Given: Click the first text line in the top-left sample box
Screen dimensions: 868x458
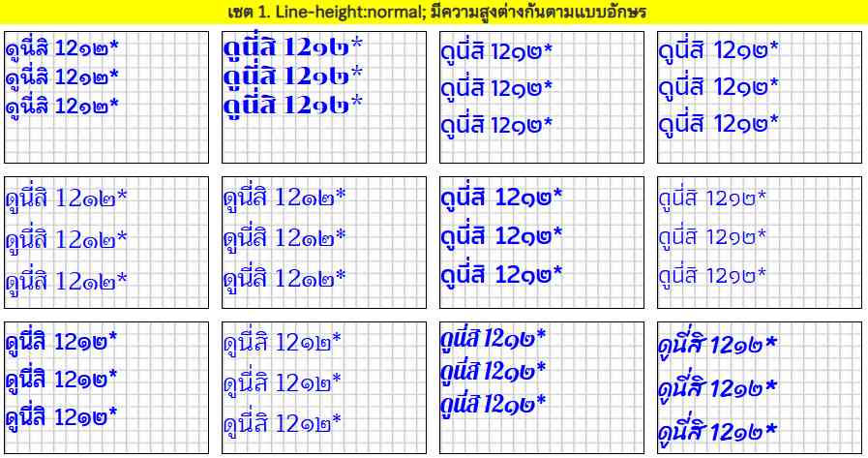Looking at the screenshot, I should tap(63, 48).
